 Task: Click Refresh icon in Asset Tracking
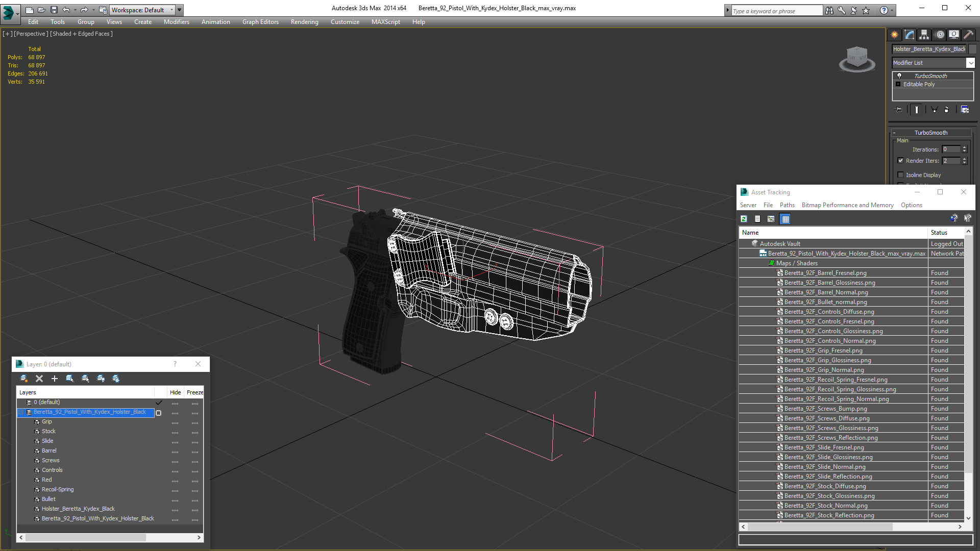(744, 219)
